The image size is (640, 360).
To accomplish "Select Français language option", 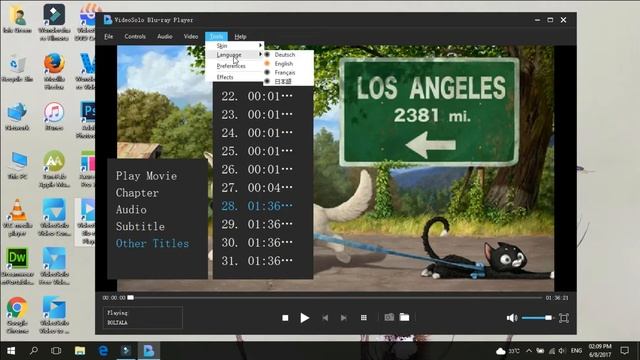I will point(288,73).
